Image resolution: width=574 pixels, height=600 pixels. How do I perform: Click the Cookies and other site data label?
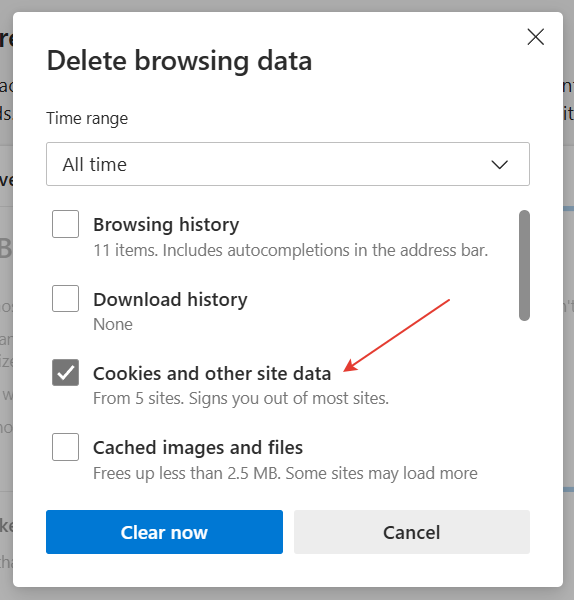212,373
